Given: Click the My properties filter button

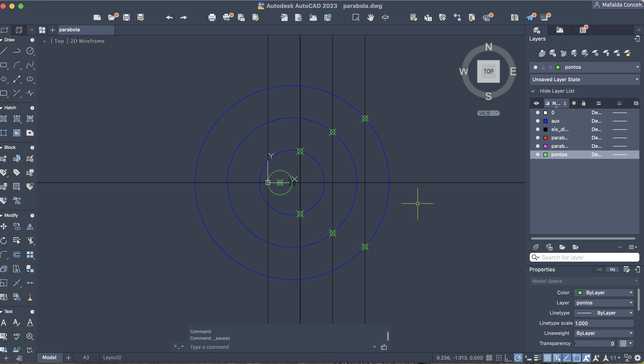Looking at the screenshot, I should pyautogui.click(x=612, y=270).
